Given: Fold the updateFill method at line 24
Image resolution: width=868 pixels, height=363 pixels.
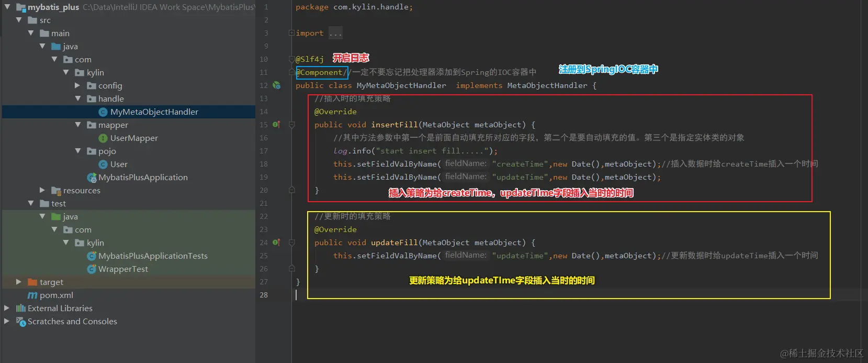Looking at the screenshot, I should point(292,243).
